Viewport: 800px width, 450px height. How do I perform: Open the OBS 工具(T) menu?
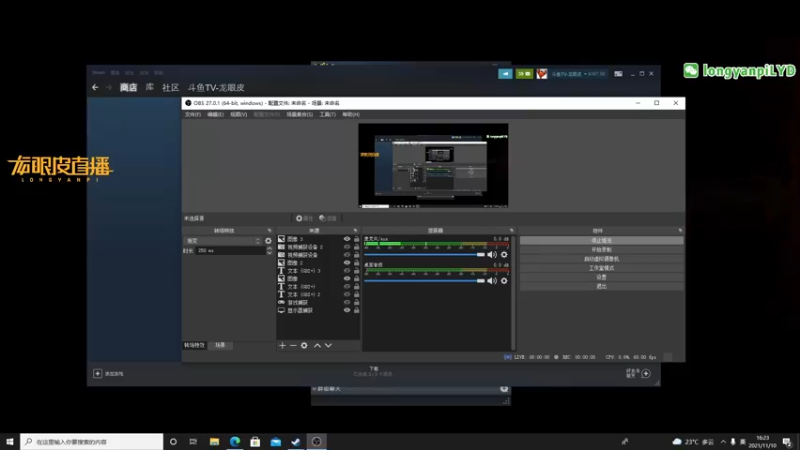328,115
